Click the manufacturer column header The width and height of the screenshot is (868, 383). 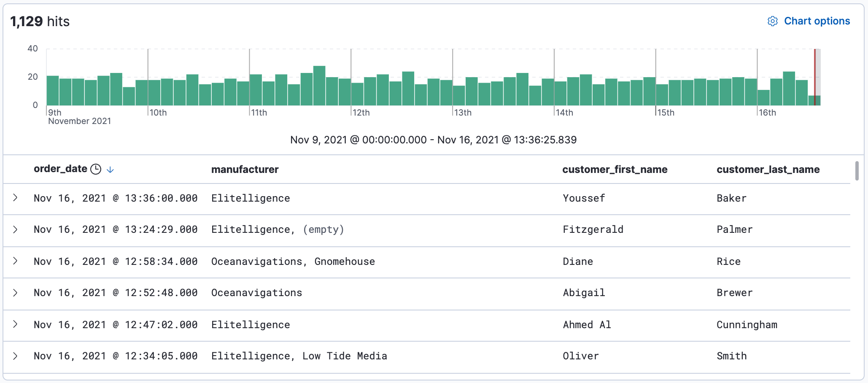pos(245,170)
